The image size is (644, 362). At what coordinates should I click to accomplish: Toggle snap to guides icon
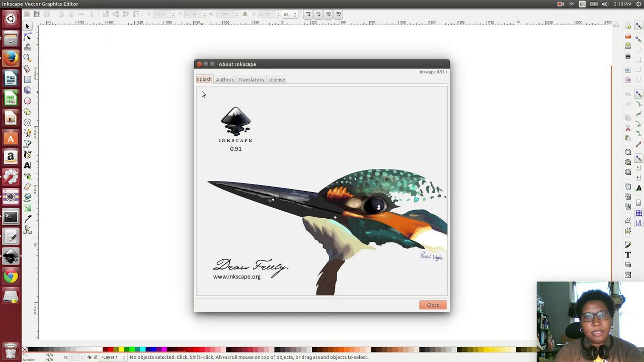(638, 223)
